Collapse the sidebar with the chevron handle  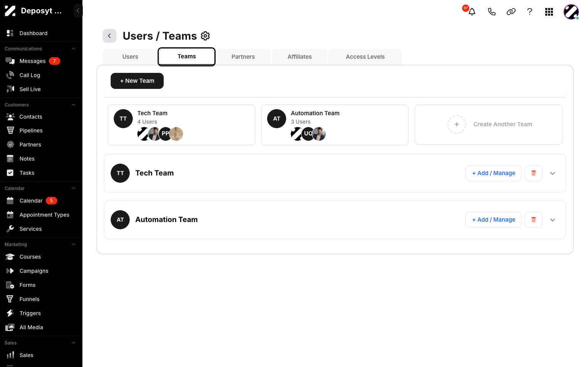[x=78, y=11]
